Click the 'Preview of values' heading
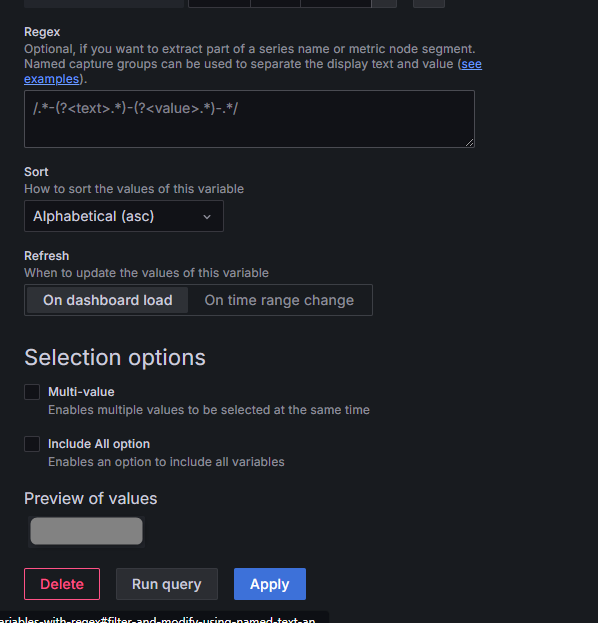The image size is (598, 623). pyautogui.click(x=91, y=498)
